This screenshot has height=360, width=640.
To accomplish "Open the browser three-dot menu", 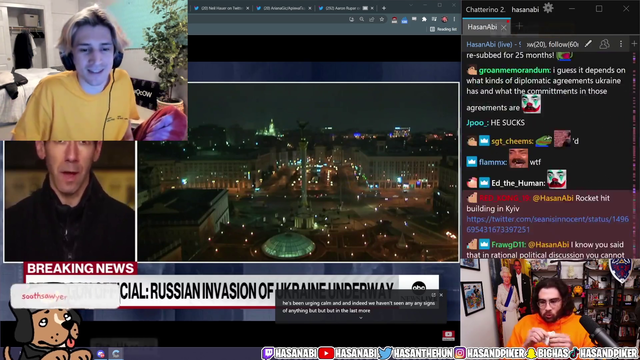I will [x=454, y=19].
